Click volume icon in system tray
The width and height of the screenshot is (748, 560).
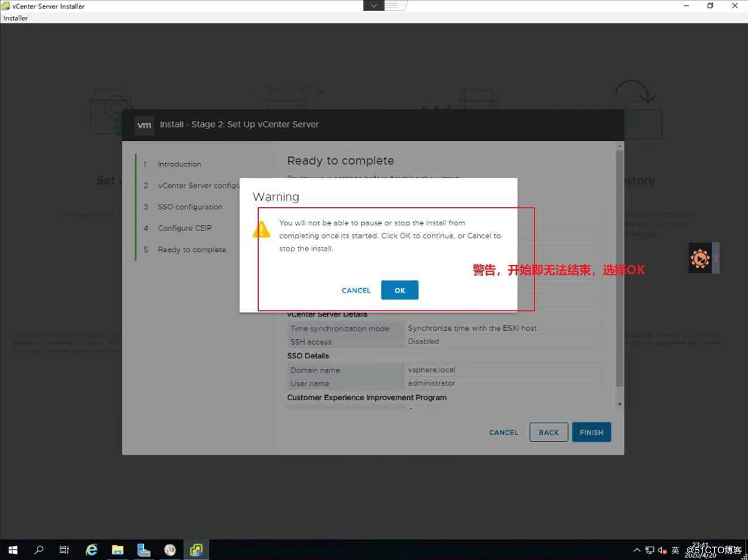pyautogui.click(x=662, y=550)
